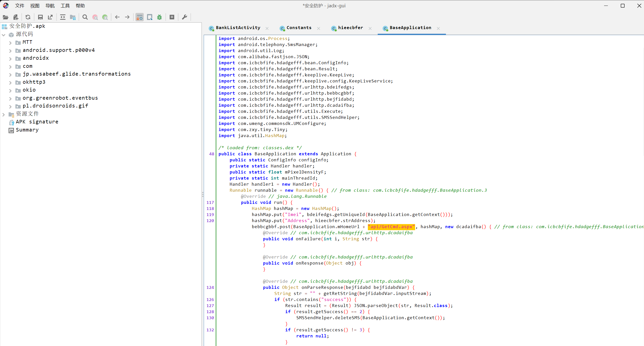The height and width of the screenshot is (346, 644).
Task: Expand the okhttp3 package node
Action: pos(10,82)
